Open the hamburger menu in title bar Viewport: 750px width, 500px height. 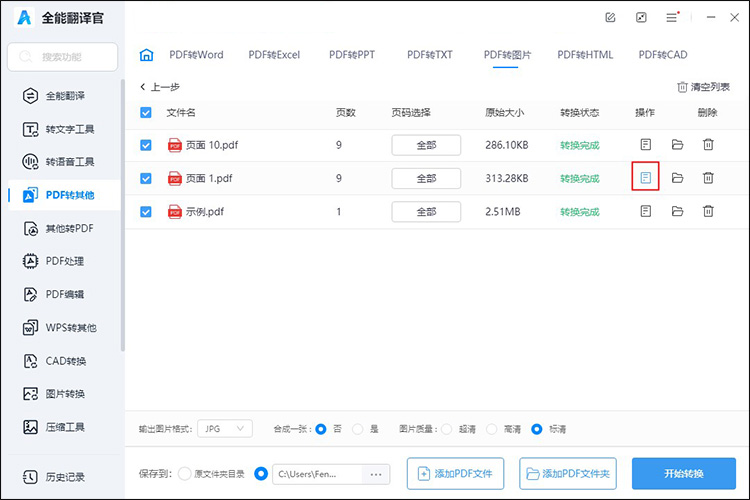pos(672,18)
